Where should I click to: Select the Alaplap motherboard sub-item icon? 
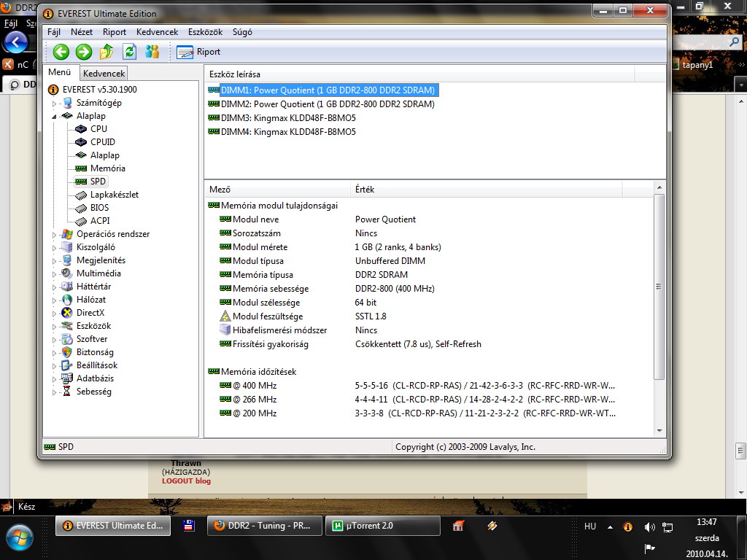coord(81,155)
